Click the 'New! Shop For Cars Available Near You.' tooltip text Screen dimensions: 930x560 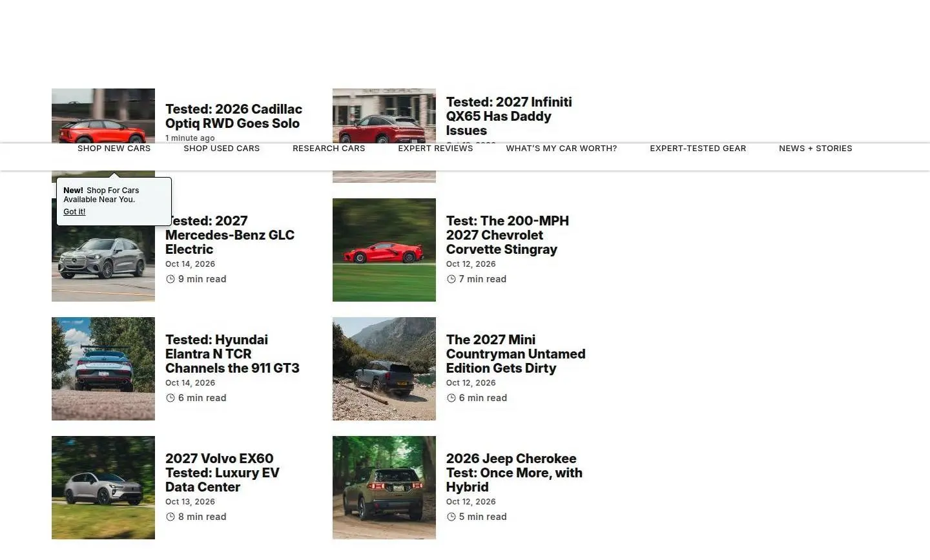coord(101,195)
